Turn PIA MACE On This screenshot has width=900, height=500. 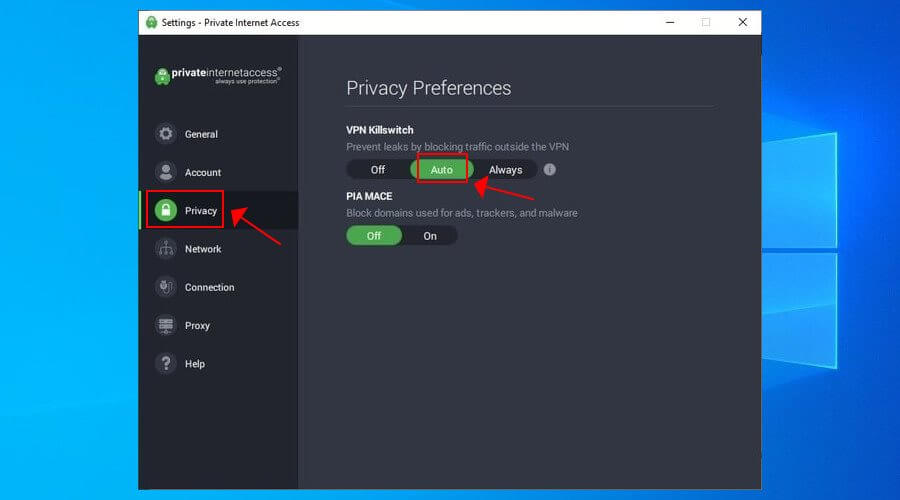pyautogui.click(x=430, y=236)
